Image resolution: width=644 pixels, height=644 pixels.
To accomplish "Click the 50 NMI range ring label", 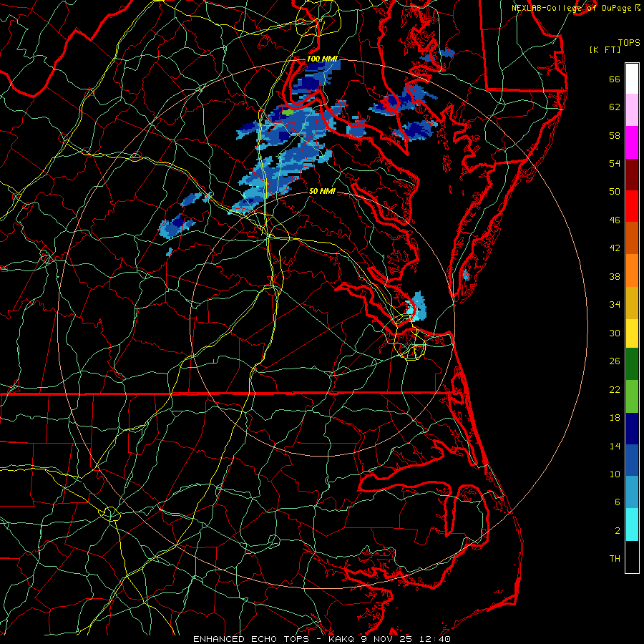I will (322, 191).
